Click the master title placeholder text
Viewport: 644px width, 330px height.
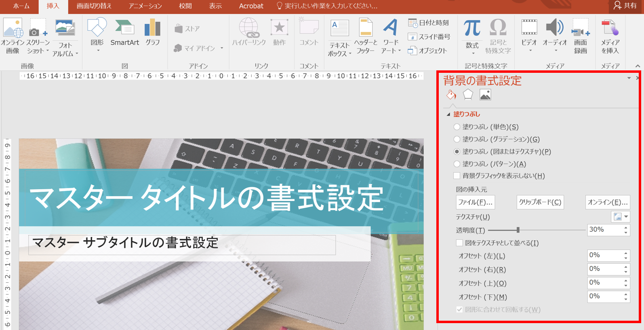pos(206,198)
